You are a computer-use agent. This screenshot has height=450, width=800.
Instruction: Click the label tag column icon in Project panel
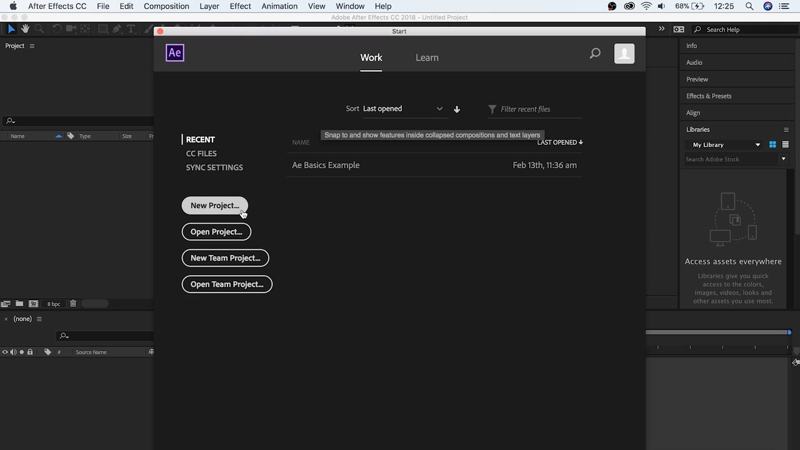(70, 136)
